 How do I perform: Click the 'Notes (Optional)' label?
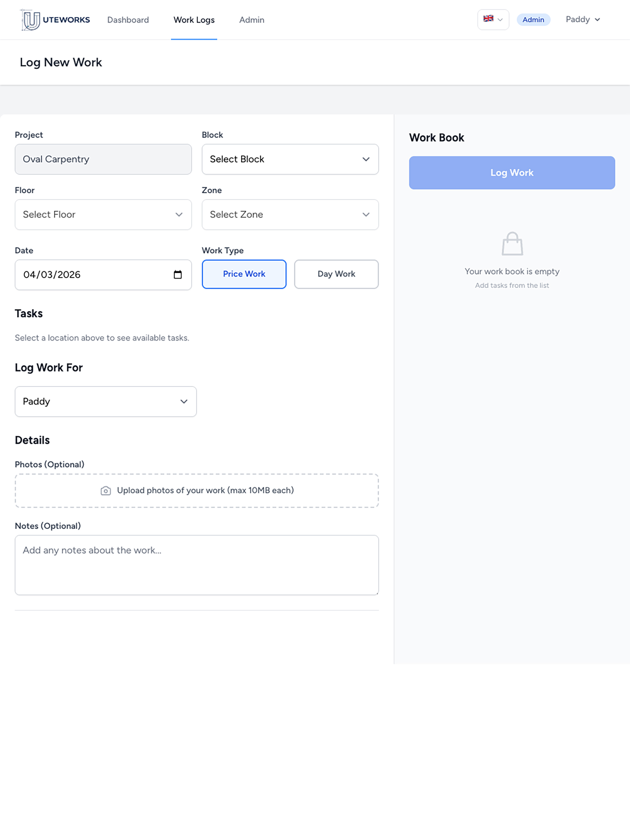pyautogui.click(x=48, y=526)
